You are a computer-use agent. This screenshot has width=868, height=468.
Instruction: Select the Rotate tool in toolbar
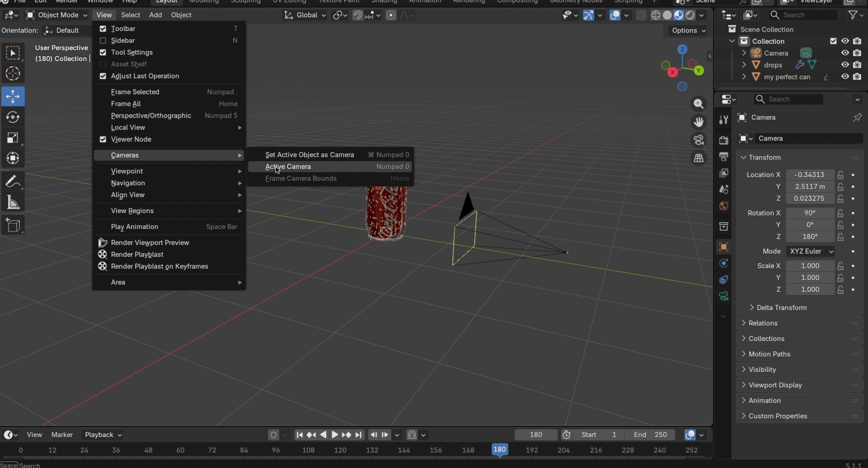pos(13,117)
